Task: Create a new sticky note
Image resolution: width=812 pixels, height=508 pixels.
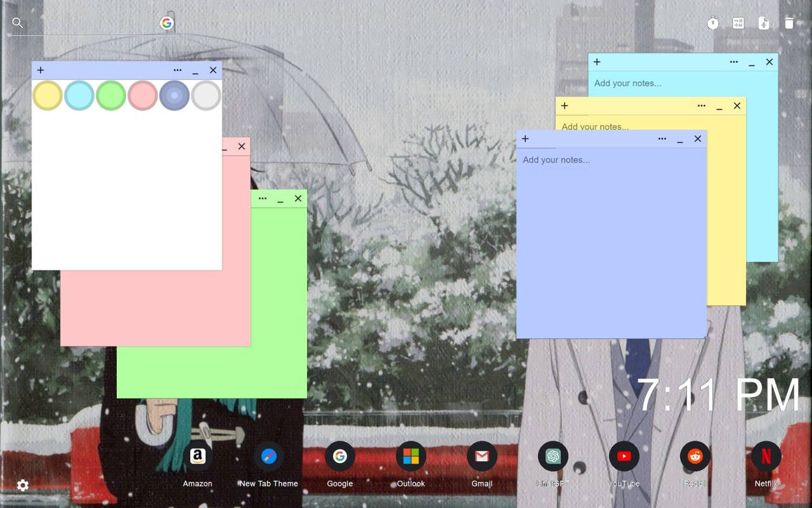Action: click(x=764, y=23)
